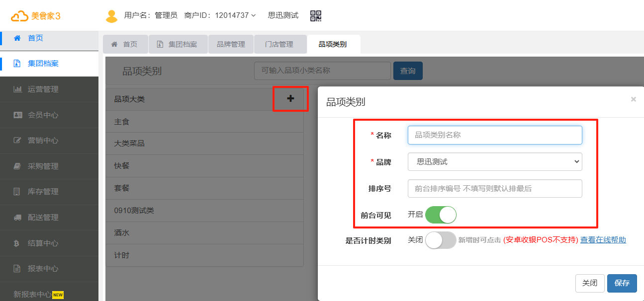Close the 品项类别 dialog with X
The width and height of the screenshot is (644, 301).
[x=633, y=99]
